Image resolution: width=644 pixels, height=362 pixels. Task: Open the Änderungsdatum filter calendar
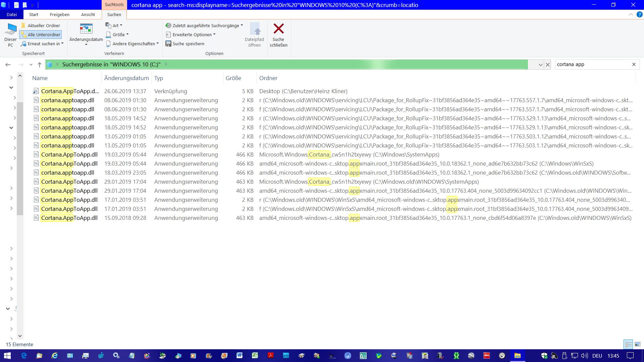pyautogui.click(x=86, y=35)
